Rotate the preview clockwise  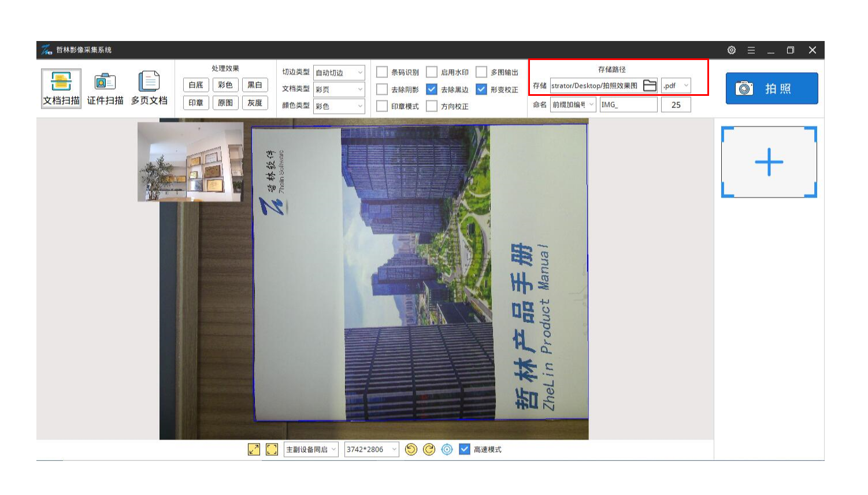click(x=429, y=449)
